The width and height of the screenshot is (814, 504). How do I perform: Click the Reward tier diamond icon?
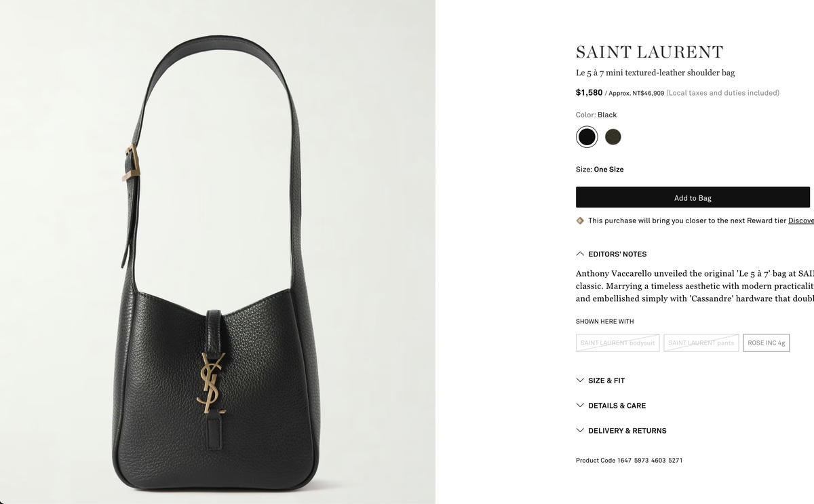(x=580, y=220)
